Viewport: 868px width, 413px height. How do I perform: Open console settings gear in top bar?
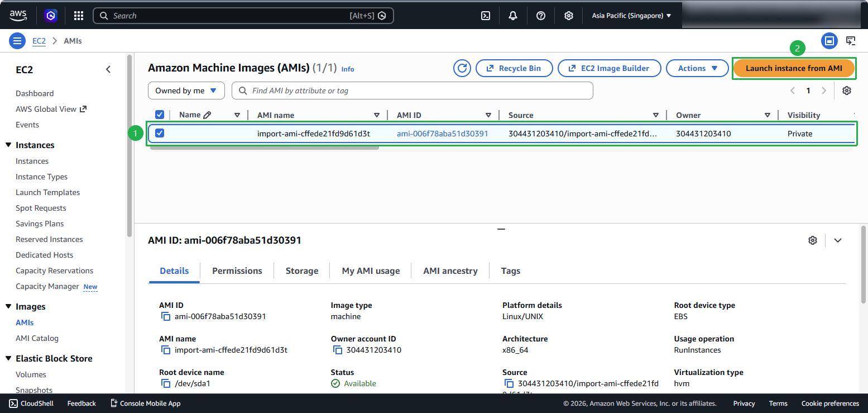click(568, 16)
